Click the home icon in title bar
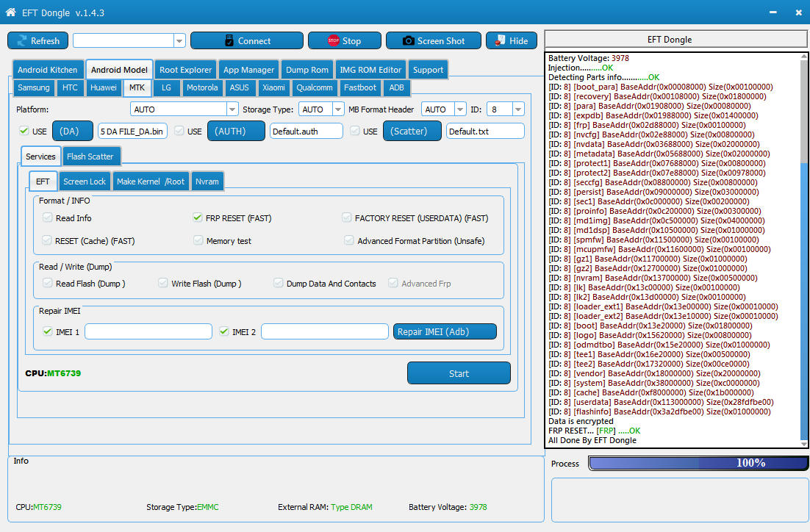 pyautogui.click(x=10, y=12)
